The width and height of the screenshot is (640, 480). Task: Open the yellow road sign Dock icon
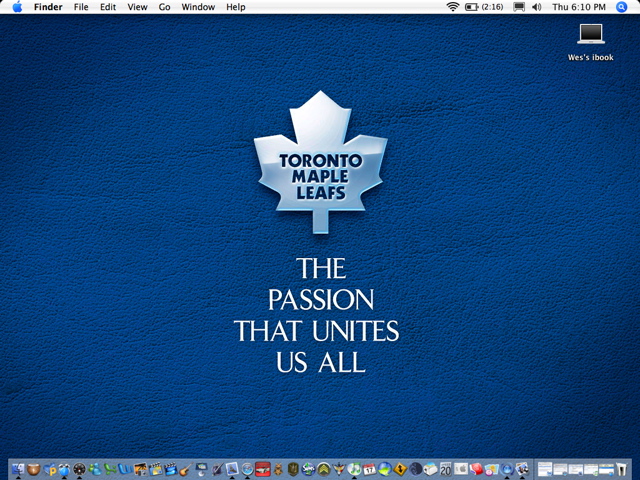pos(400,469)
